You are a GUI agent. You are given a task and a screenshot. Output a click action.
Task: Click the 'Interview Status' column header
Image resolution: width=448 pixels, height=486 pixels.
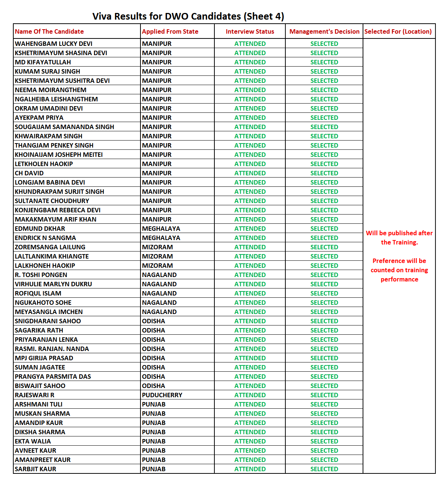click(250, 31)
